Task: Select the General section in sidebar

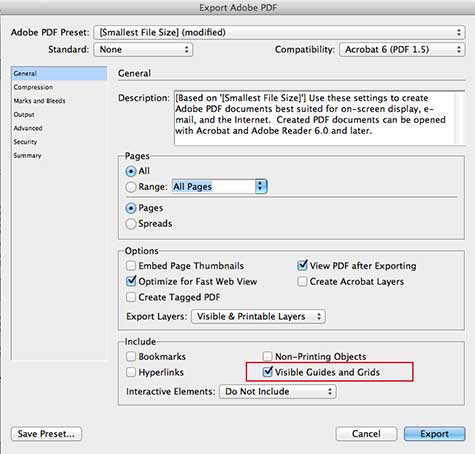Action: pyautogui.click(x=59, y=73)
